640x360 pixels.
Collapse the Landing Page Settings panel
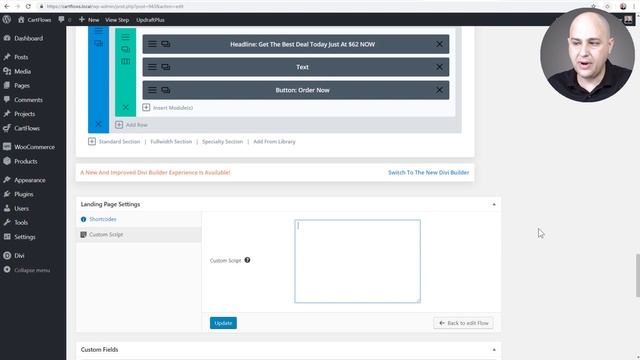494,204
